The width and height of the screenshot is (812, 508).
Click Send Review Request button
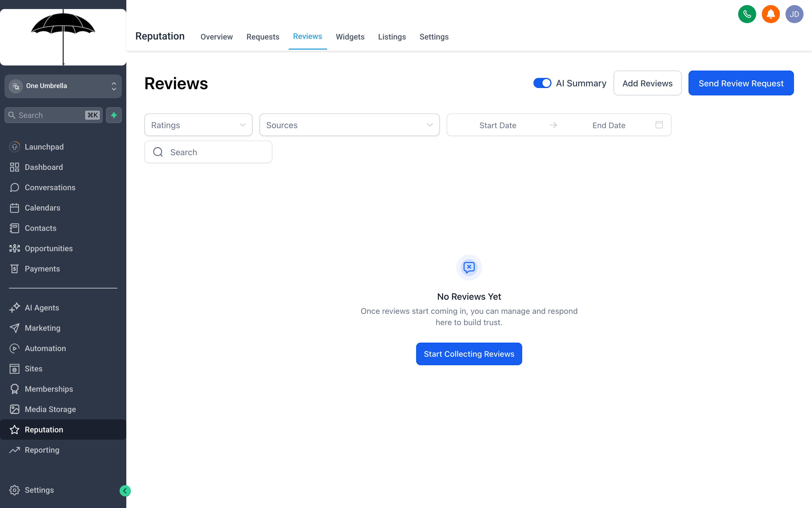point(741,83)
